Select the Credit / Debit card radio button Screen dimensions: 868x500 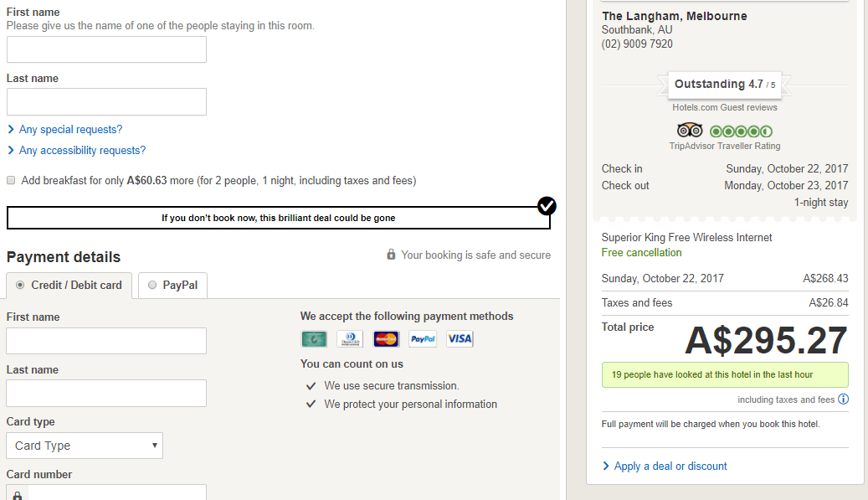pos(20,285)
